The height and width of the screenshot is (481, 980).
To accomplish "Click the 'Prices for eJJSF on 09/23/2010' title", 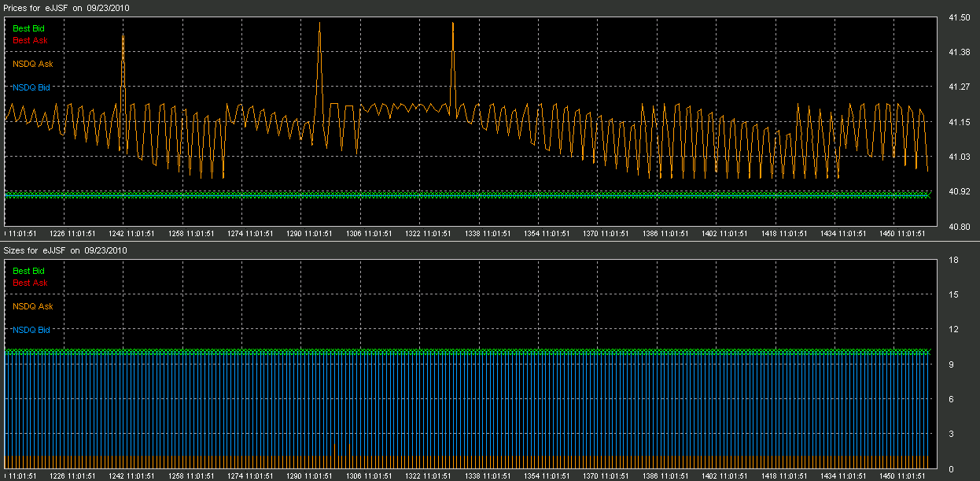I will click(67, 7).
